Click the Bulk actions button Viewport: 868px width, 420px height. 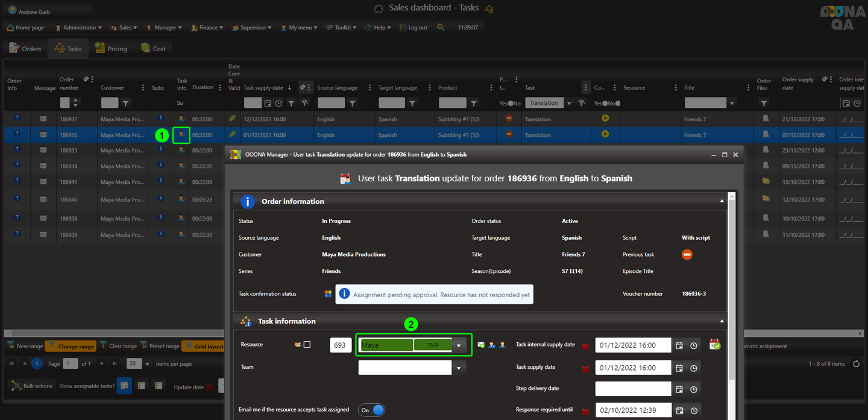tap(32, 386)
